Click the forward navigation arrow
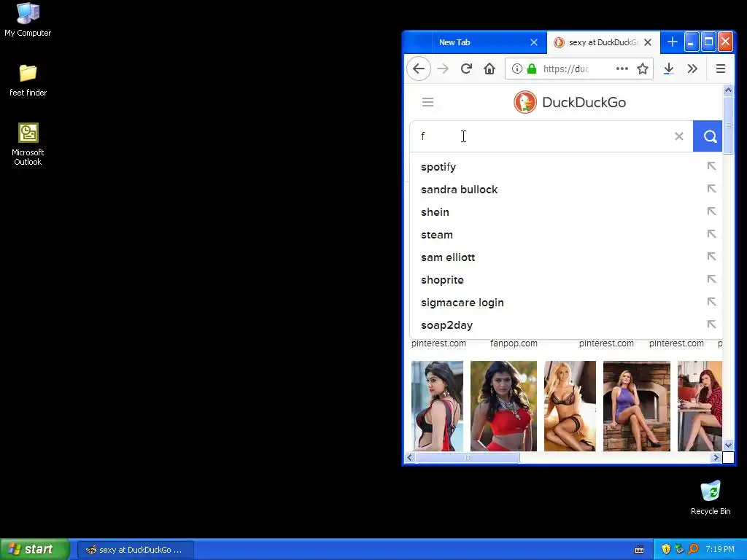This screenshot has width=747, height=560. pyautogui.click(x=443, y=69)
